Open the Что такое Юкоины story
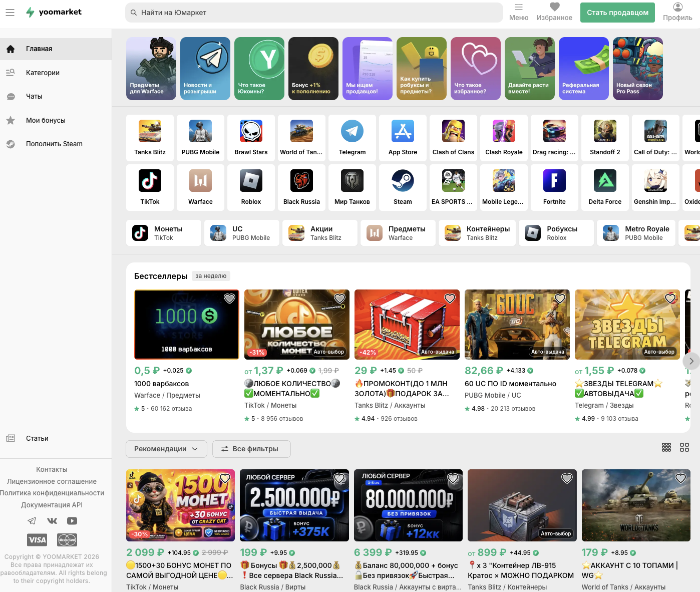700x592 pixels. [259, 69]
